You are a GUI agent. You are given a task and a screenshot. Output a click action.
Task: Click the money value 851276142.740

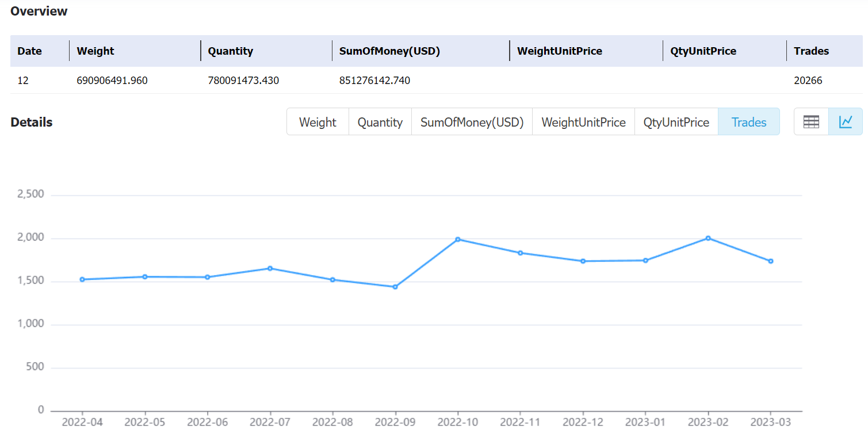click(374, 81)
